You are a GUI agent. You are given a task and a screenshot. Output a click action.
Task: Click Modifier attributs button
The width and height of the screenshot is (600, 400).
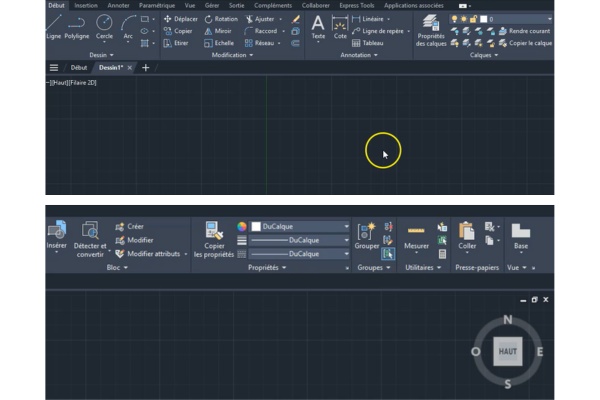click(x=148, y=254)
